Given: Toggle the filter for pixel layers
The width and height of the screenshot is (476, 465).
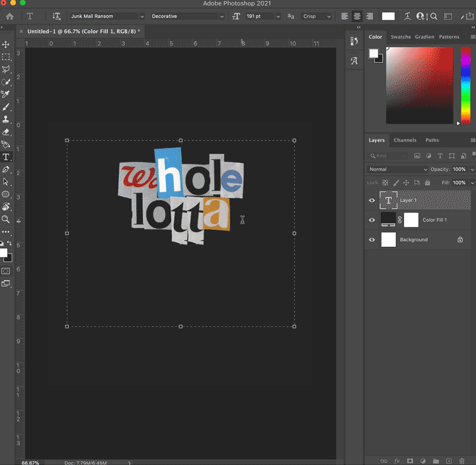Looking at the screenshot, I should point(417,156).
